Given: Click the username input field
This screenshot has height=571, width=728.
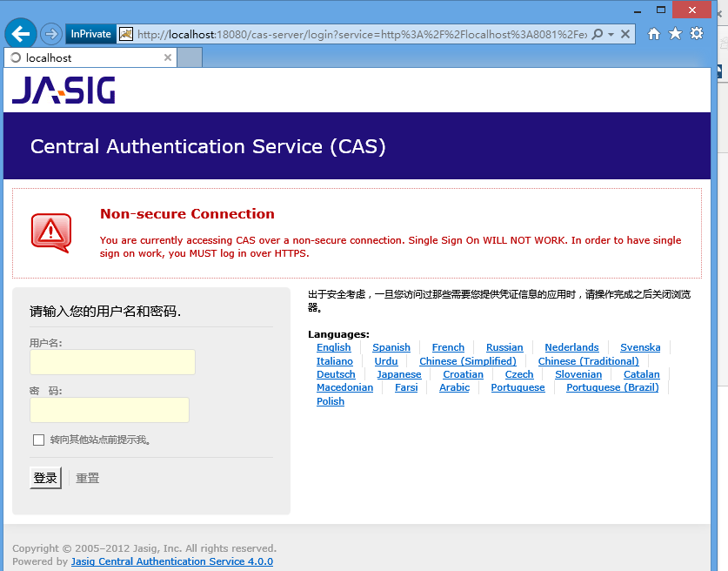Looking at the screenshot, I should pyautogui.click(x=112, y=362).
